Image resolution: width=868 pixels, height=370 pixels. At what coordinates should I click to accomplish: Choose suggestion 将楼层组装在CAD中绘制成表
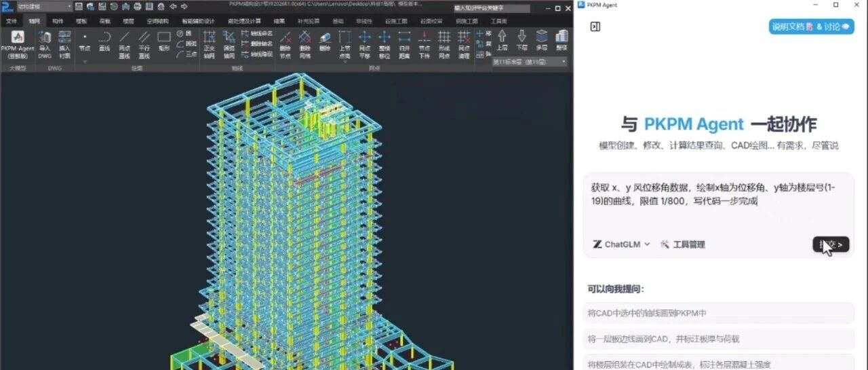tap(718, 363)
